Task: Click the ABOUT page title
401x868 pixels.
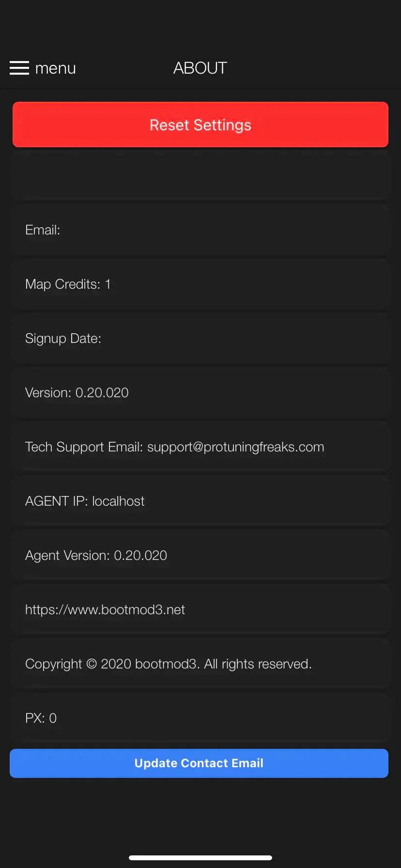Action: click(200, 68)
